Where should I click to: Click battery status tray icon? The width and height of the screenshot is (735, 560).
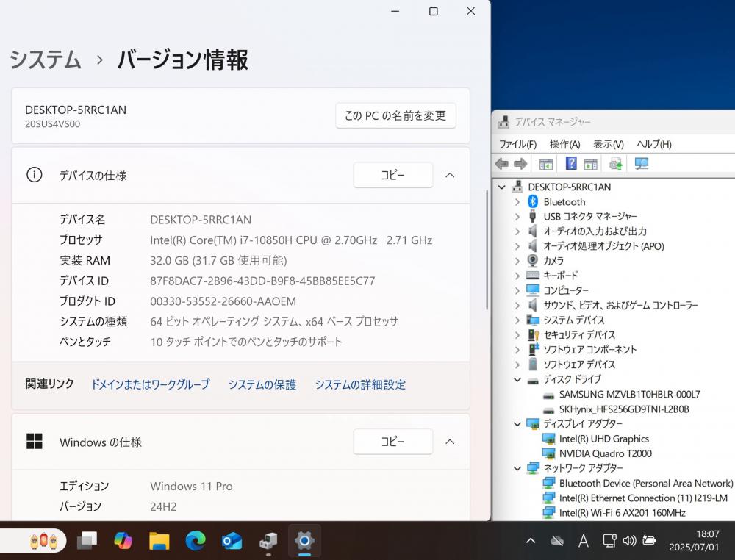pos(649,540)
